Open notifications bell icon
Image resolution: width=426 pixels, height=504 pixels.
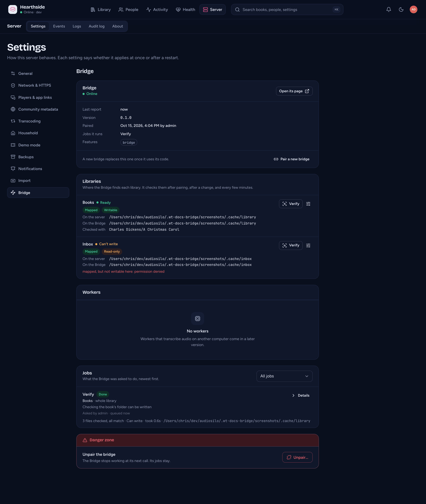coord(389,9)
